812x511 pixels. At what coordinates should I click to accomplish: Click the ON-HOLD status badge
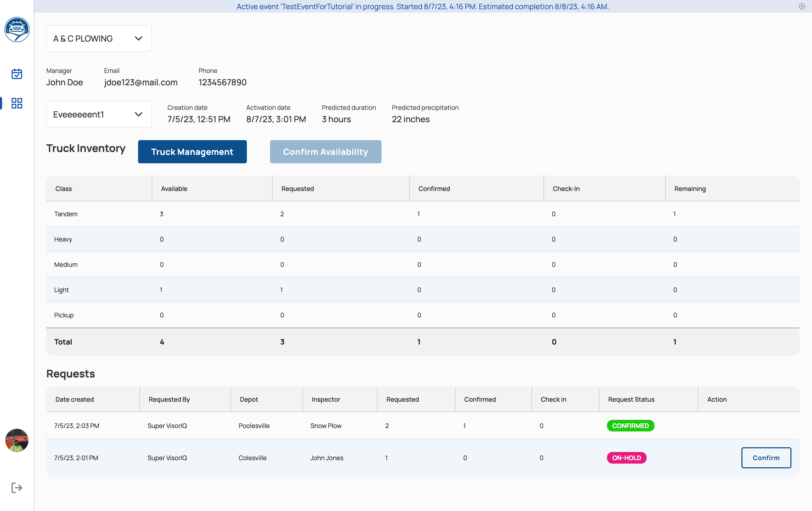(626, 458)
